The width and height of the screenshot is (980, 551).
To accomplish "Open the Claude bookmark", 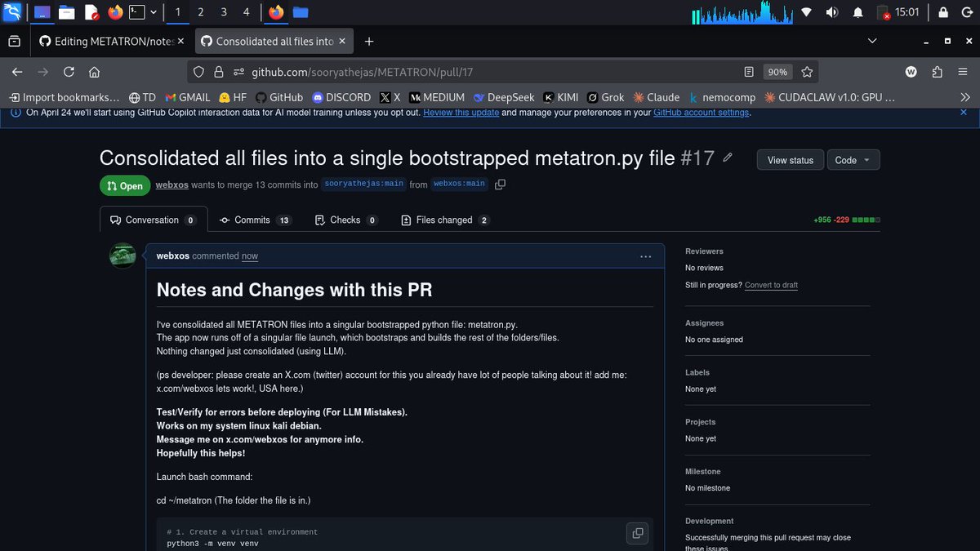I will click(x=656, y=97).
